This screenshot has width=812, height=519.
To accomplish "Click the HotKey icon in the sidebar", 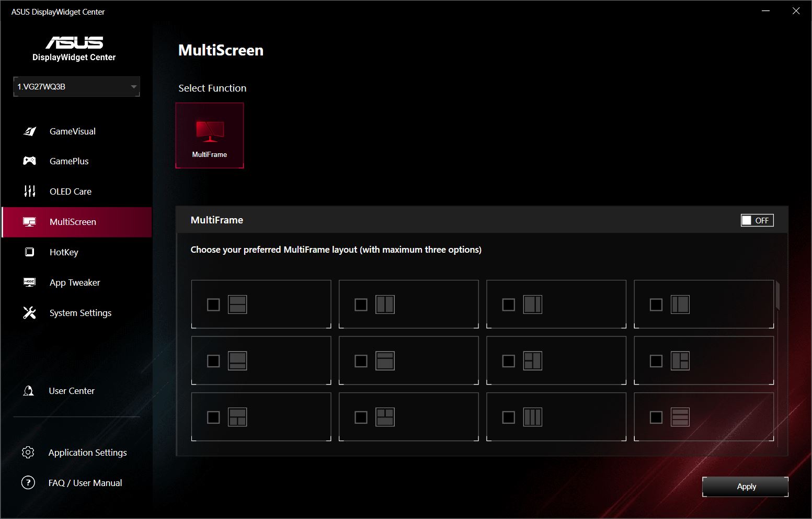I will point(30,252).
